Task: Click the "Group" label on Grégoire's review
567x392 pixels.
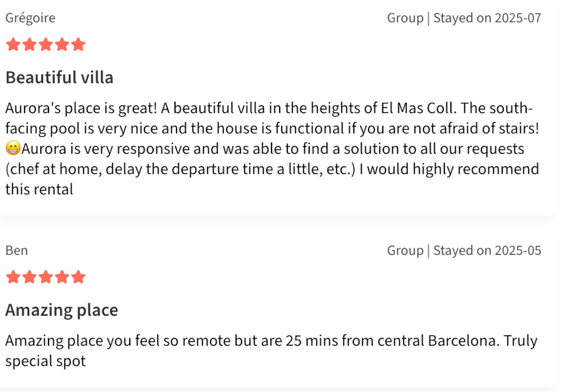Action: pos(405,18)
